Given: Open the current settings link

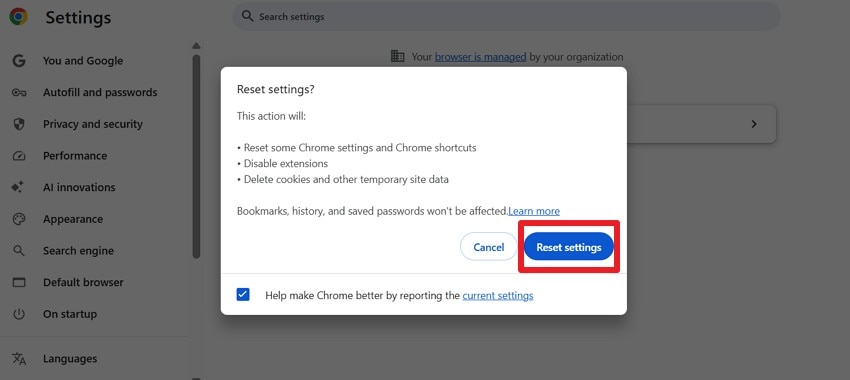Looking at the screenshot, I should point(498,295).
